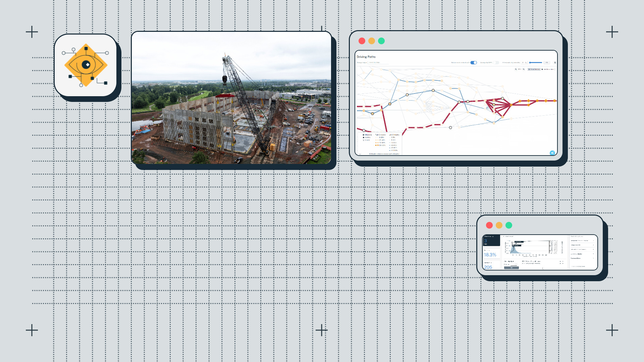The width and height of the screenshot is (644, 362).
Task: Click the orange eye-circuit app logo tile
Action: 86,65
